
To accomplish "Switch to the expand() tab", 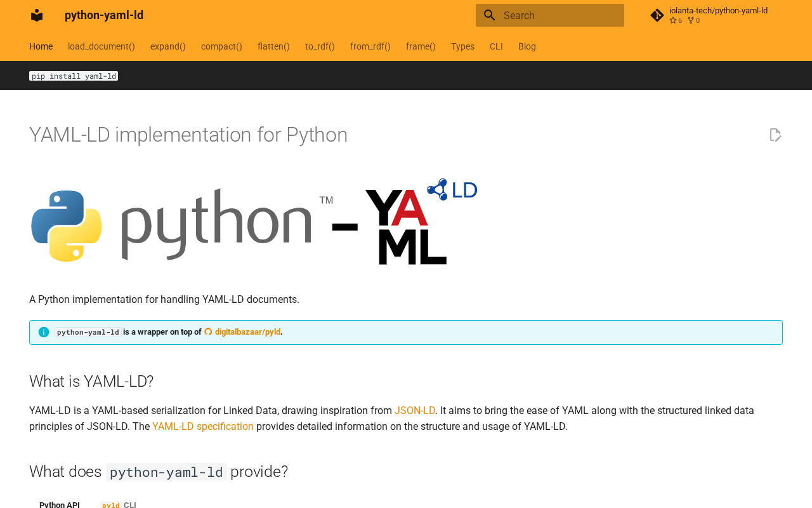I will pos(168,46).
